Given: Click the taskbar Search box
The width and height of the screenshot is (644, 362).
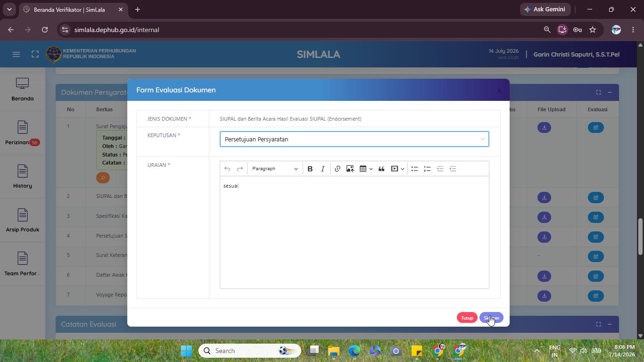Looking at the screenshot, I should tap(250, 351).
